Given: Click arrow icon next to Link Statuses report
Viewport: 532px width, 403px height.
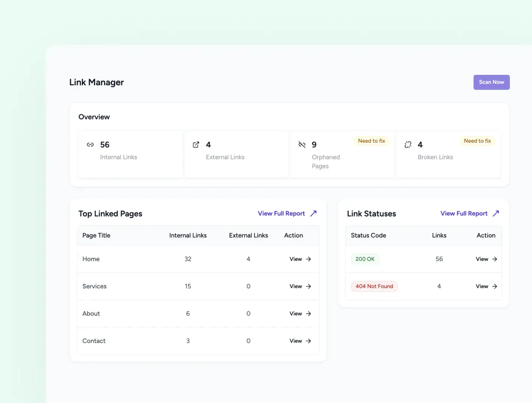Looking at the screenshot, I should click(x=496, y=214).
